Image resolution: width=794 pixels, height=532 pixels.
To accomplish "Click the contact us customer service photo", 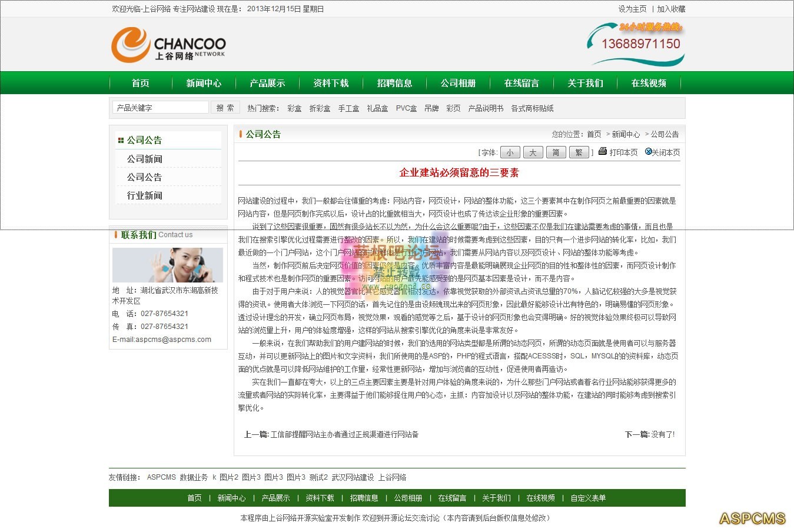I will tap(168, 265).
